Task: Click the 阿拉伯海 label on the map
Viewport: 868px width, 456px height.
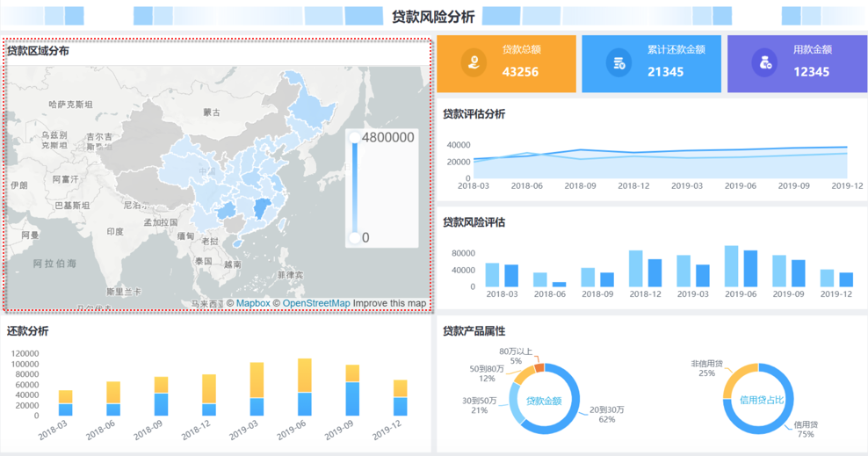Action: coord(54,264)
